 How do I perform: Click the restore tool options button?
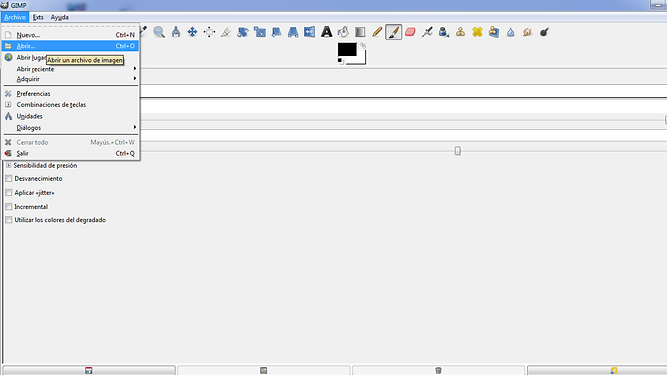tap(264, 370)
